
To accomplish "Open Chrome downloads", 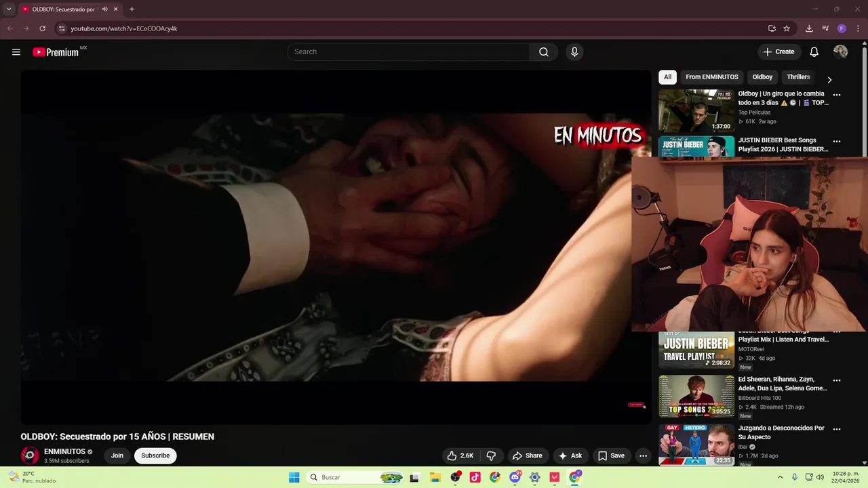I will pos(809,28).
